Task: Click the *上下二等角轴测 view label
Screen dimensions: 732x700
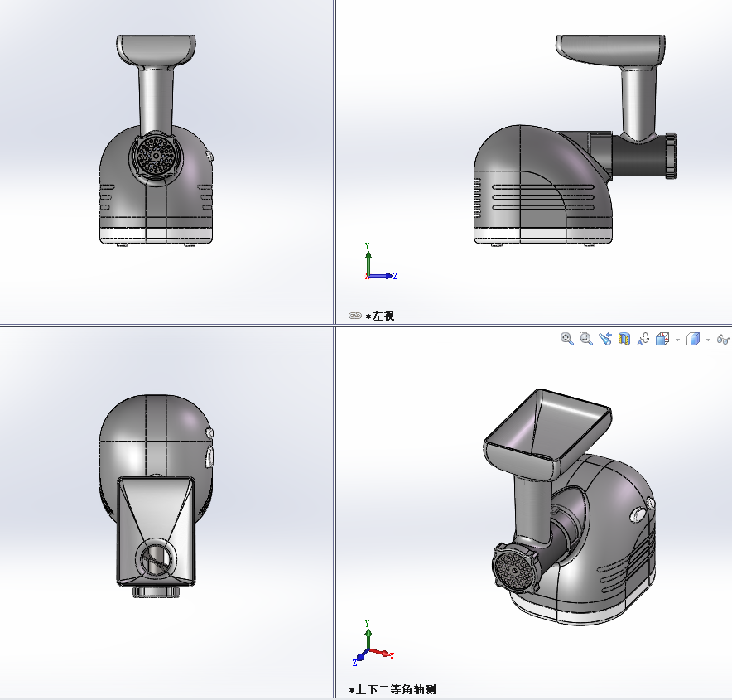Action: click(392, 690)
